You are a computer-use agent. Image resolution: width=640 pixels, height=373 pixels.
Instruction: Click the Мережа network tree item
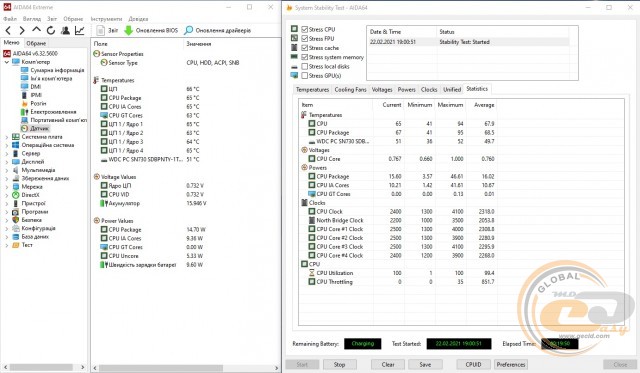click(x=31, y=187)
